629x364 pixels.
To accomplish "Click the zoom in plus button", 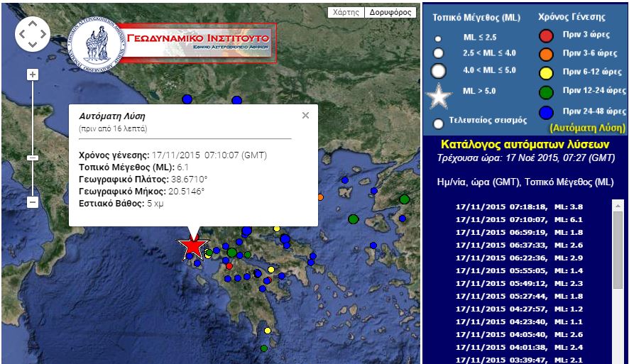I will pos(33,75).
